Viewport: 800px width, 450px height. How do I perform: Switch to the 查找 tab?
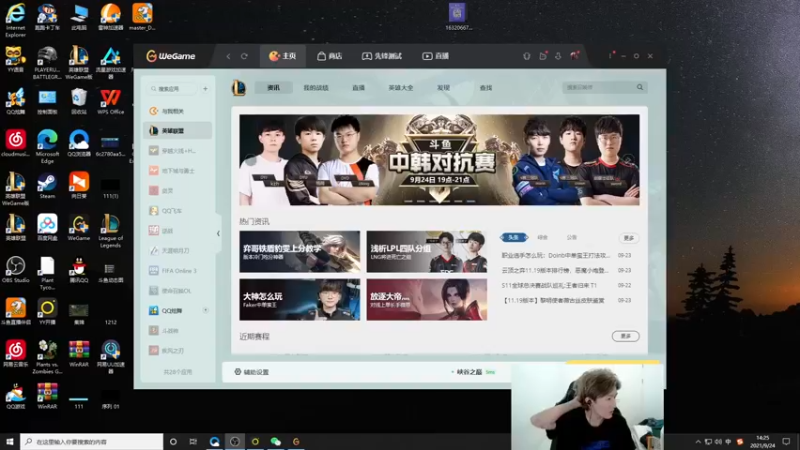click(486, 88)
